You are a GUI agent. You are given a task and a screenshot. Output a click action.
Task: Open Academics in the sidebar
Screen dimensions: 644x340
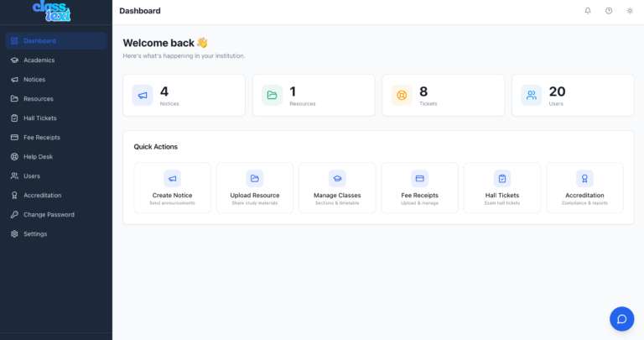pyautogui.click(x=39, y=60)
